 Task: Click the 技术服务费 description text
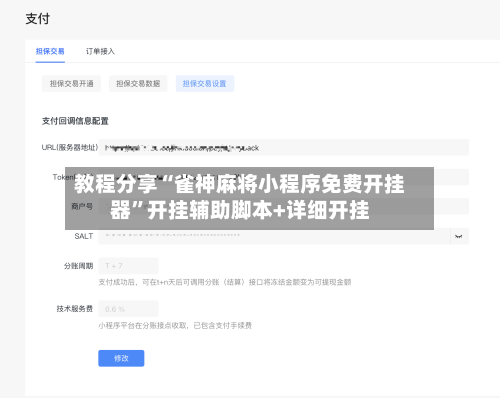[175, 325]
